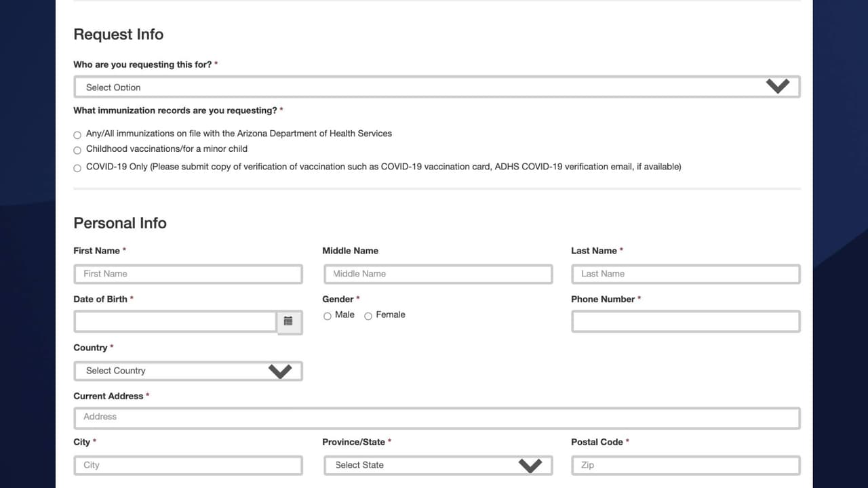Click the Middle Name text box

pyautogui.click(x=437, y=274)
